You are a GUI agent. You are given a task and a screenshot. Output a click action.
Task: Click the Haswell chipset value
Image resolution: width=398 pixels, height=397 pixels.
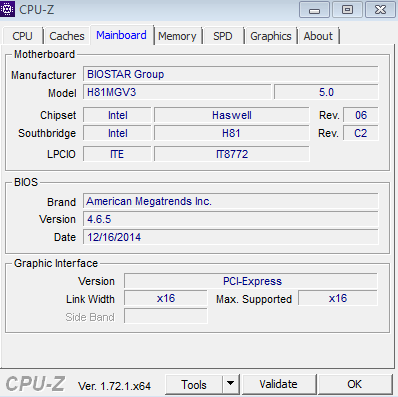(x=232, y=115)
